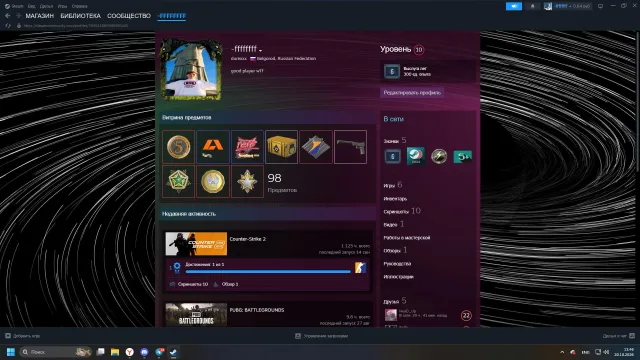Open the Игры 6 link
The width and height of the screenshot is (640, 360).
pyautogui.click(x=393, y=185)
